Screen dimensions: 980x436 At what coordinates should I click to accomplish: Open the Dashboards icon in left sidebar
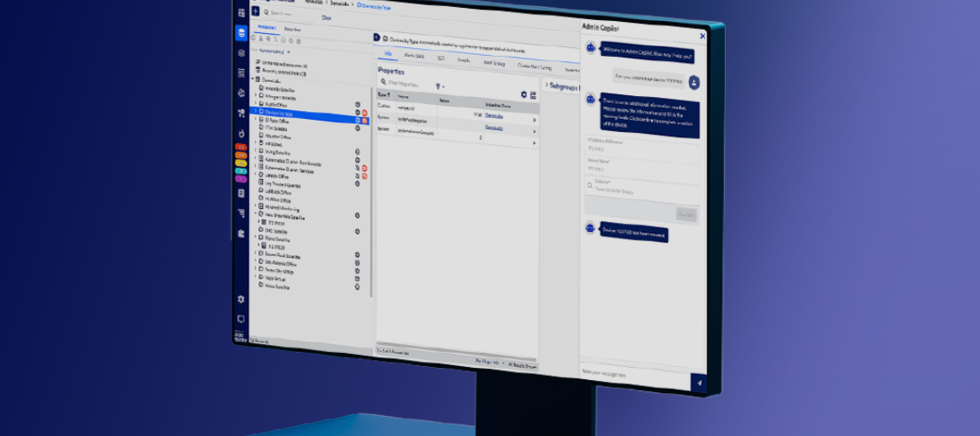[241, 12]
